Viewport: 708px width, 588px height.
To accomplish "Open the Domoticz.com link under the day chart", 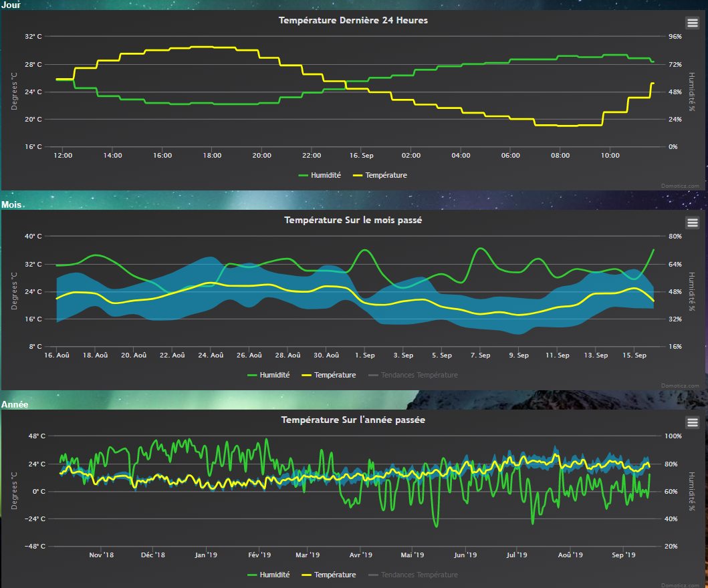I will pos(681,186).
